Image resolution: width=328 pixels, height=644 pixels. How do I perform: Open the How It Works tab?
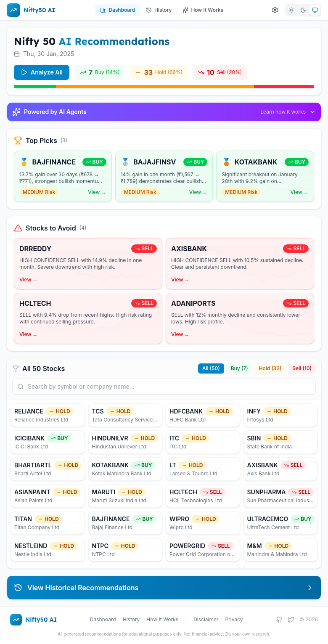203,10
